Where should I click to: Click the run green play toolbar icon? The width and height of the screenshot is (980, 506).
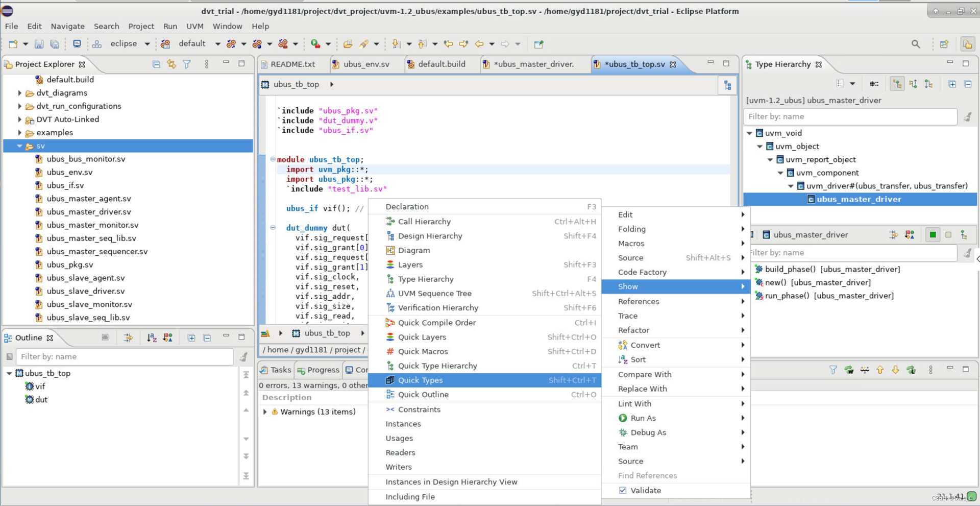tap(315, 44)
